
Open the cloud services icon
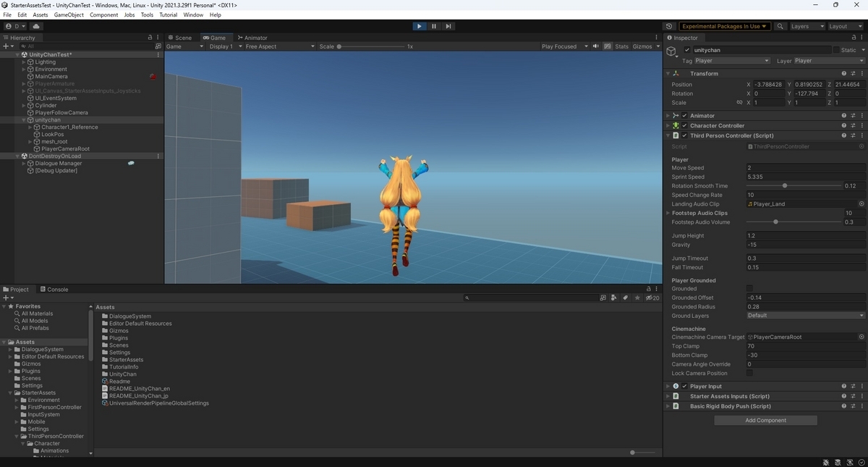(36, 26)
